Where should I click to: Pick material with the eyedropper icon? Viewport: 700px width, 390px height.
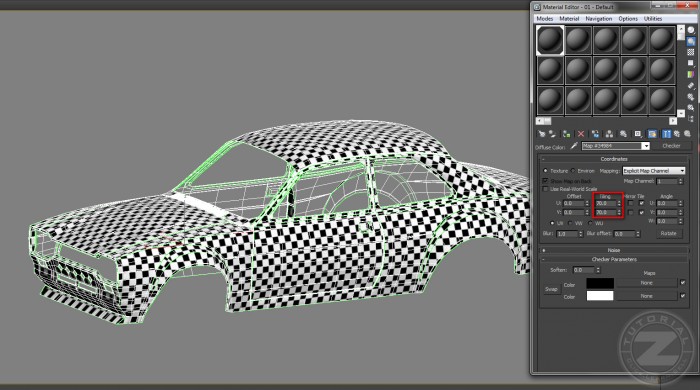(x=575, y=145)
